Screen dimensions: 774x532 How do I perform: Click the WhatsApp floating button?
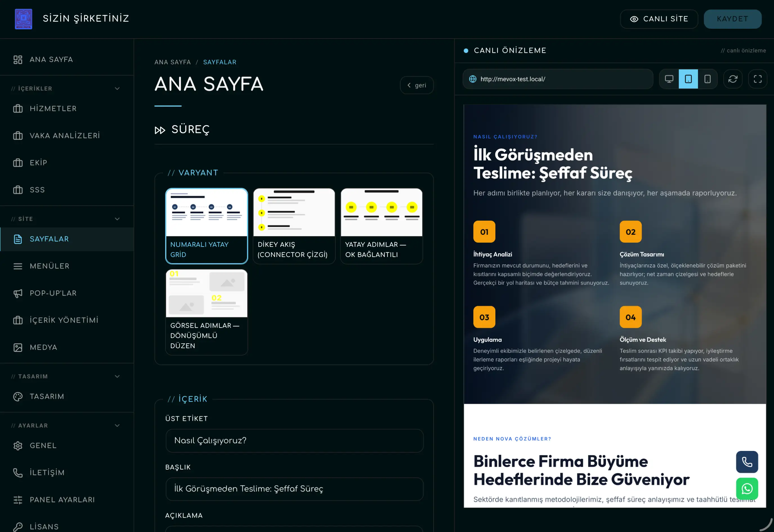747,489
